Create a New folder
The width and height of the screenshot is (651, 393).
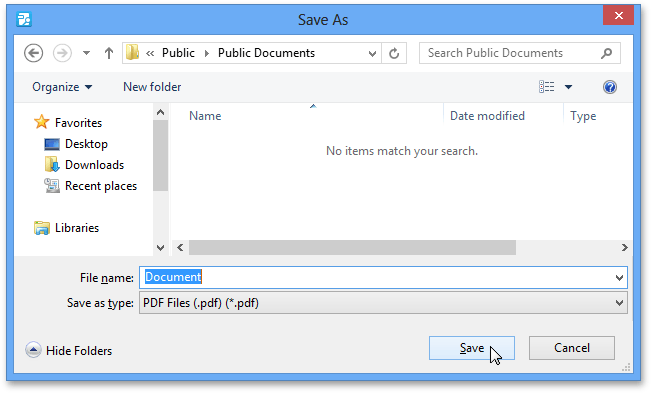(x=152, y=87)
